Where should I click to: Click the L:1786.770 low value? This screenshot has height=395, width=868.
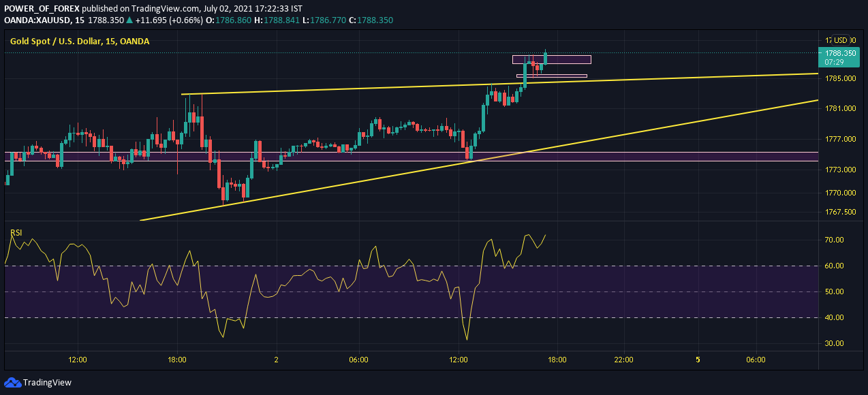325,20
